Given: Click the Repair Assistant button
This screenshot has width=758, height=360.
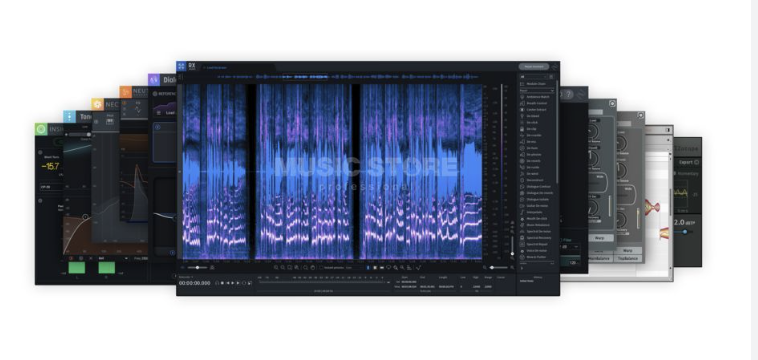Looking at the screenshot, I should (534, 67).
